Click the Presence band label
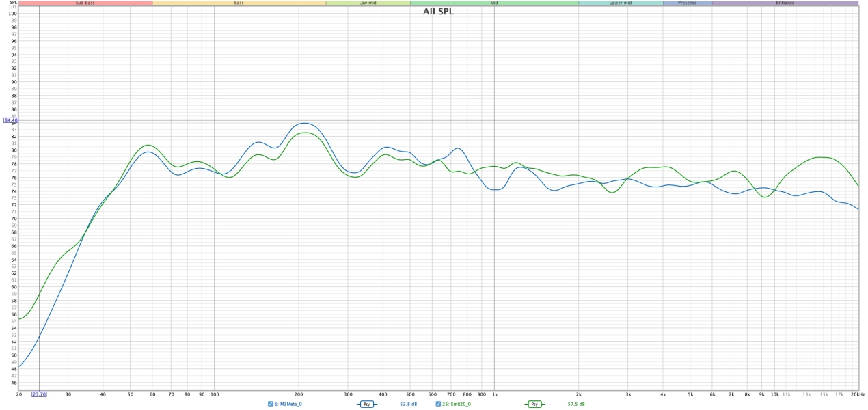 point(688,3)
